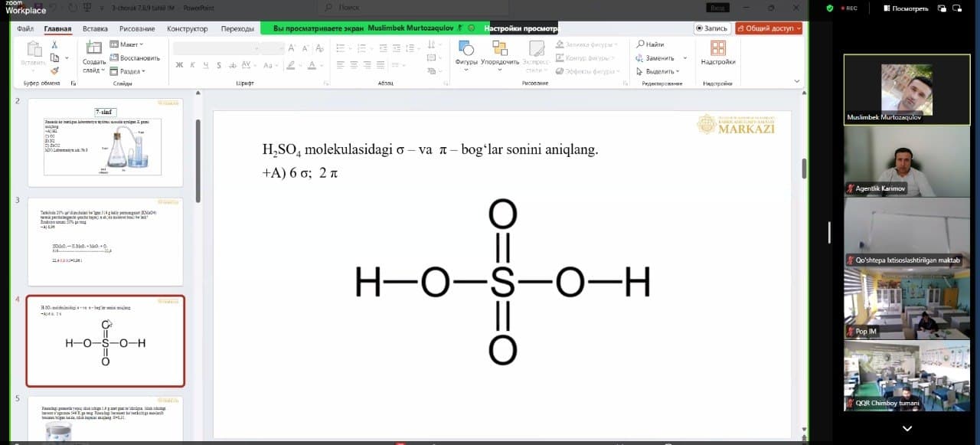Toggle italic (К) formatting

(193, 65)
